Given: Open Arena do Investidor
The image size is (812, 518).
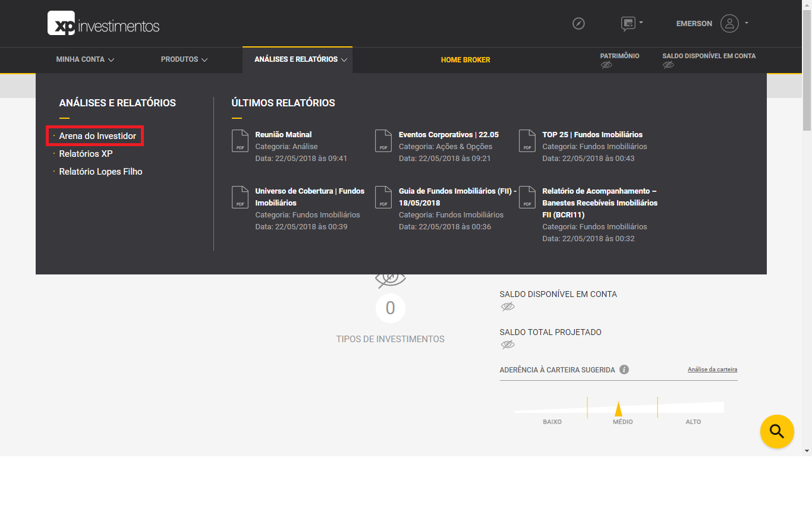Looking at the screenshot, I should coord(97,136).
